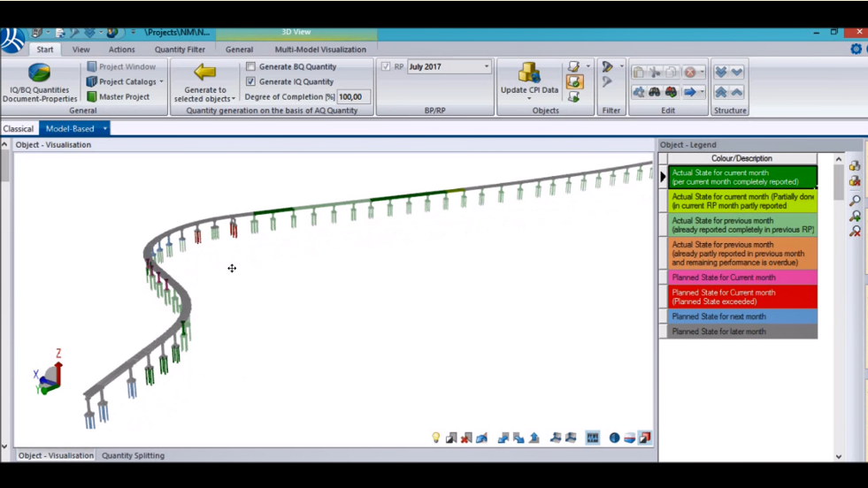
Task: Switch to the Quantity Filter ribbon tab
Action: (x=180, y=50)
